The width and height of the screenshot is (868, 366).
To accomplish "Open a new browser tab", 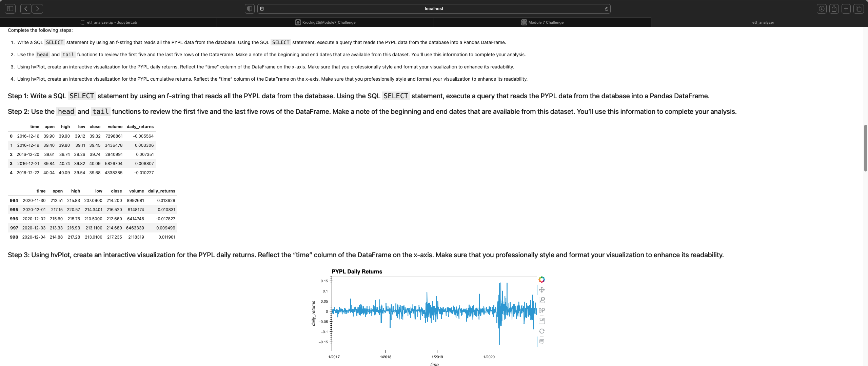I will (846, 9).
